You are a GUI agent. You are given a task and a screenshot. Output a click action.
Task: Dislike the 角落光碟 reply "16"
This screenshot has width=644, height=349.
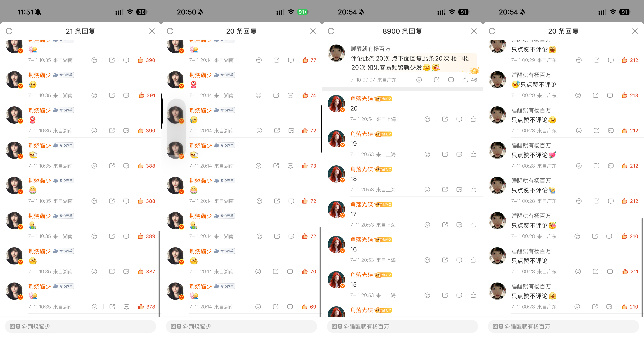click(x=427, y=260)
